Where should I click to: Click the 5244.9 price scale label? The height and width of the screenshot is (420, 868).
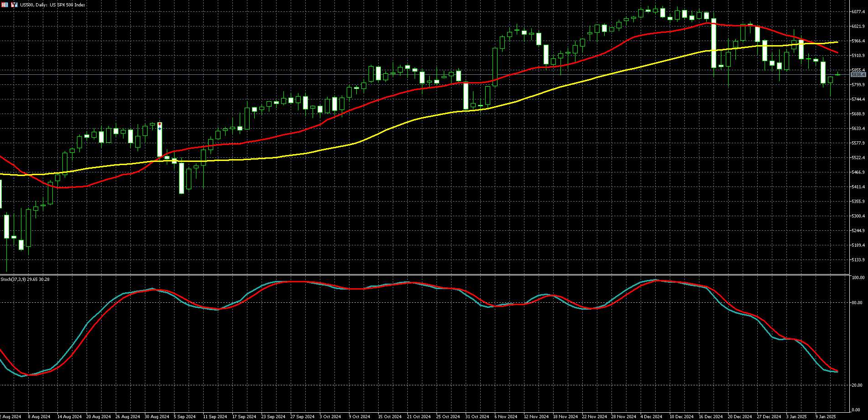[x=858, y=231]
